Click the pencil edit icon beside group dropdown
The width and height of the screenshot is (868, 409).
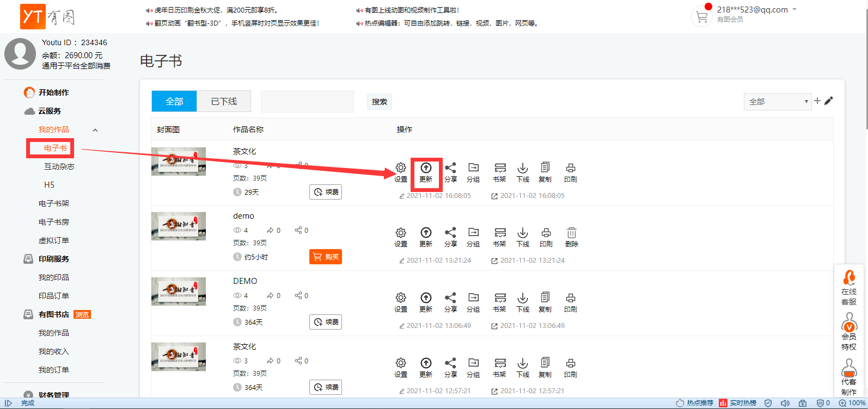click(829, 101)
